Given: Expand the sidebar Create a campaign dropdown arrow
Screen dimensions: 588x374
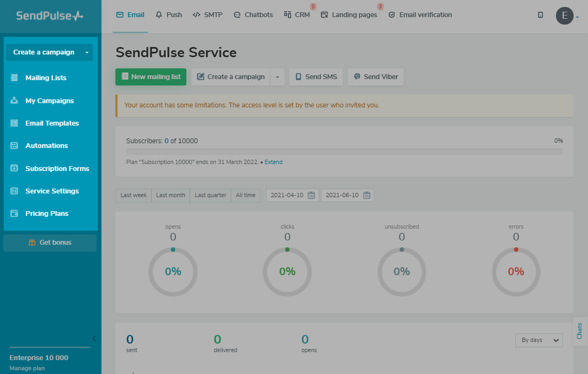Looking at the screenshot, I should [x=87, y=52].
